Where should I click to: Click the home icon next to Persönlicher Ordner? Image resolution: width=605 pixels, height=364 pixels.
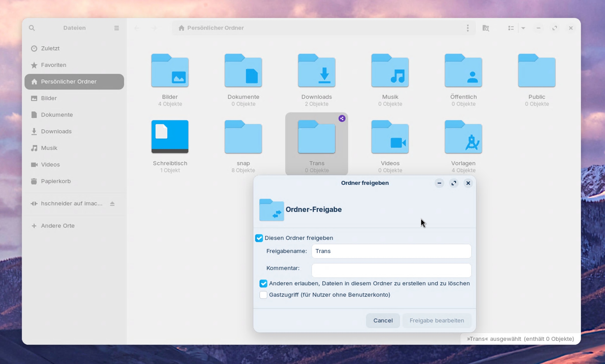pos(181,28)
